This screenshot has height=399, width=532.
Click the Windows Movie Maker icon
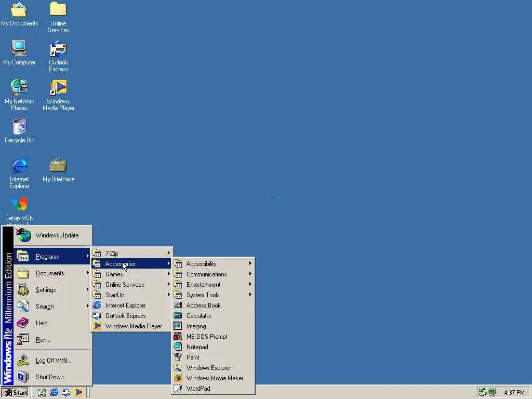pyautogui.click(x=178, y=378)
